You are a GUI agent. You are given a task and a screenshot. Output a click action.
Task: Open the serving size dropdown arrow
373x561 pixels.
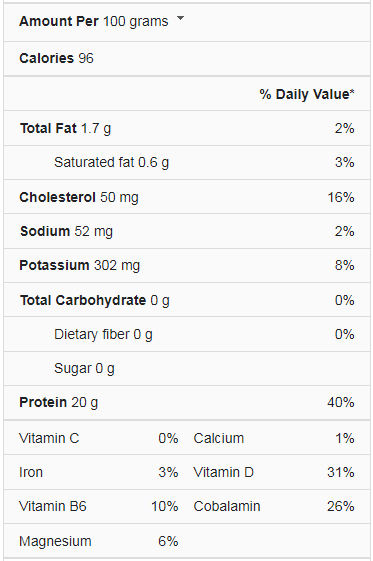(x=181, y=18)
